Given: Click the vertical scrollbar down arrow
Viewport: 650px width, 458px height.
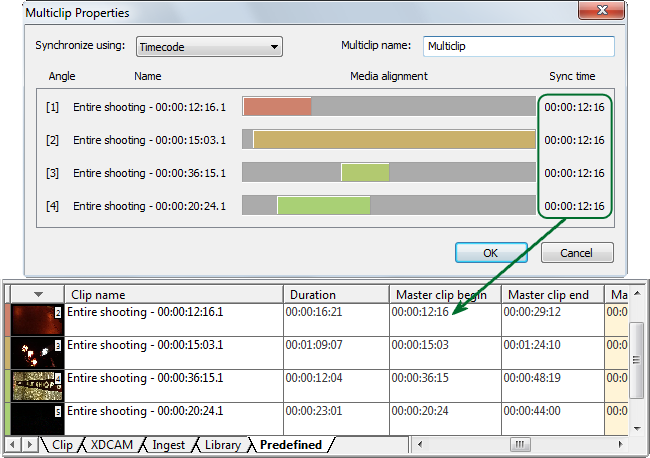Looking at the screenshot, I should point(637,429).
